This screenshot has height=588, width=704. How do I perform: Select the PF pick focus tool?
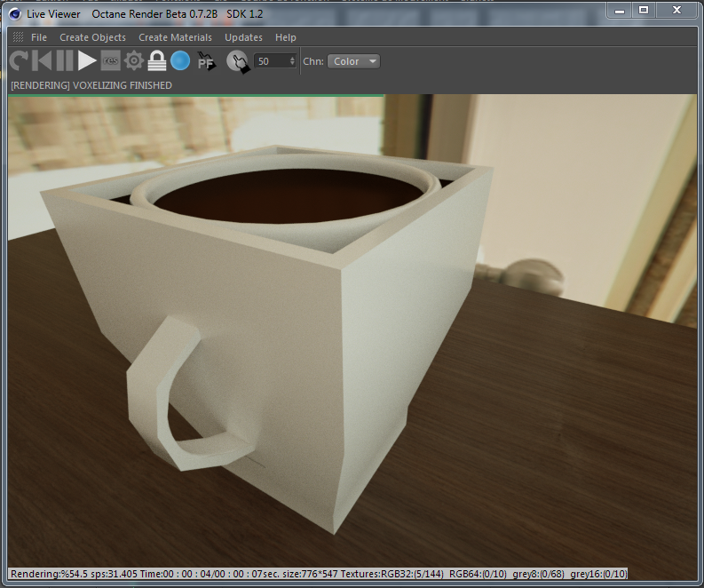pyautogui.click(x=206, y=61)
